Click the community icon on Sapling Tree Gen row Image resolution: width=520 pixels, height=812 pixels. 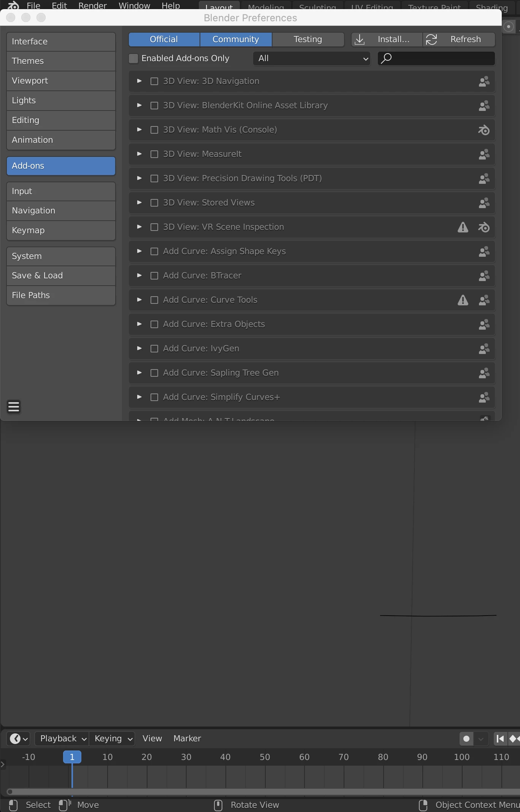pos(484,373)
